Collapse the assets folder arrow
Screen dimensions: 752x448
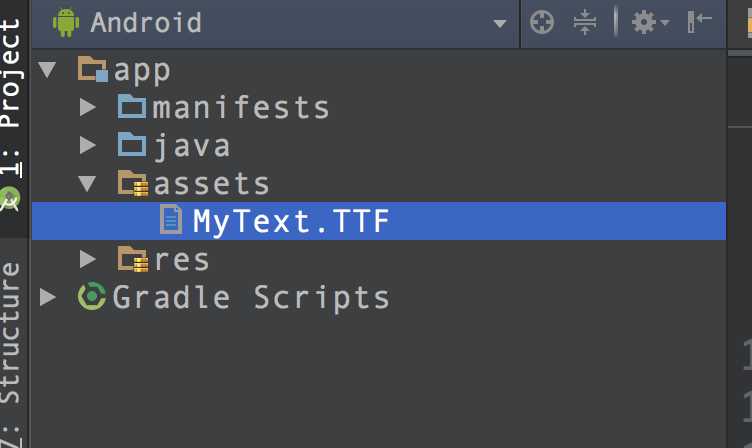[87, 183]
